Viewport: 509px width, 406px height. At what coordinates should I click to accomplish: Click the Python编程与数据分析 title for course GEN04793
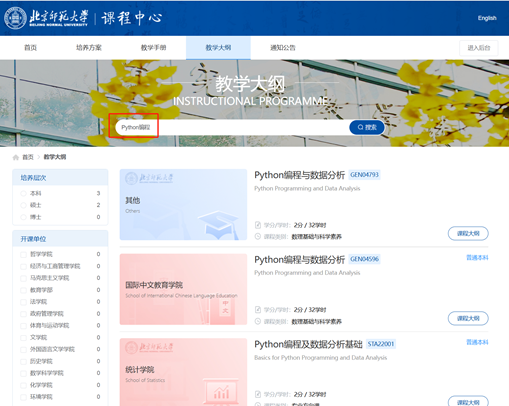click(299, 175)
